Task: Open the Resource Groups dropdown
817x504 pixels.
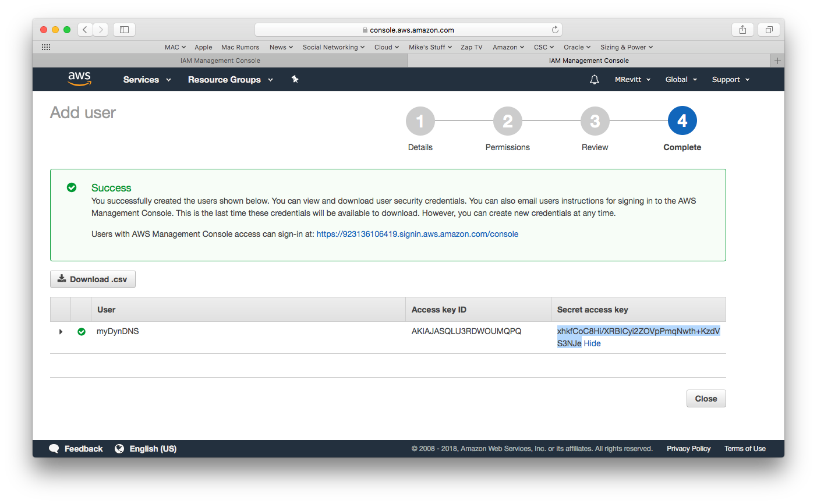Action: click(x=231, y=80)
